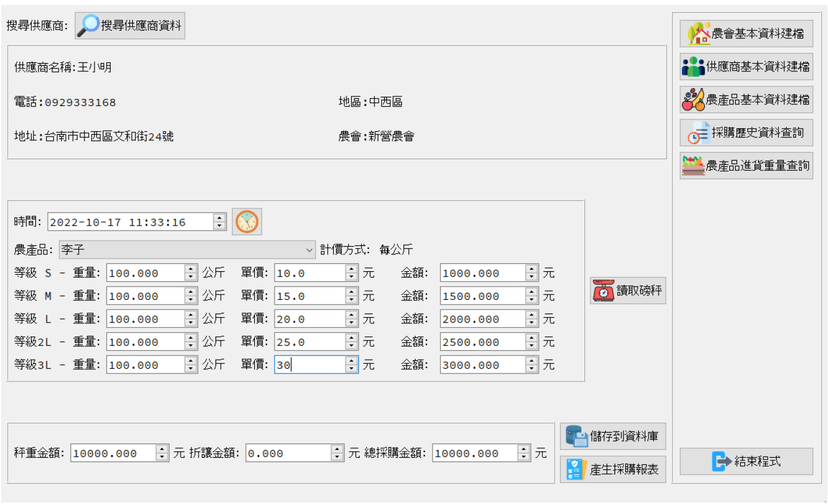Open 農產品基本資料建檔 with fruit icon

point(746,99)
